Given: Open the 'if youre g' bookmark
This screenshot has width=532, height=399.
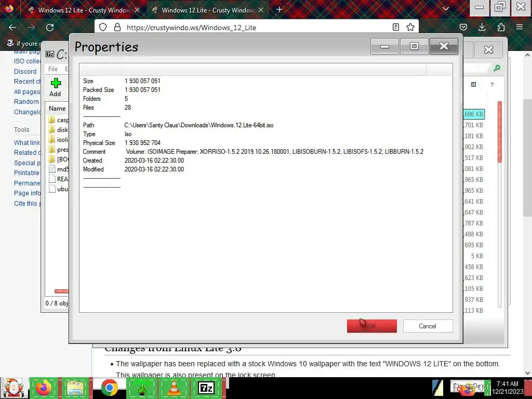Looking at the screenshot, I should coord(23,44).
